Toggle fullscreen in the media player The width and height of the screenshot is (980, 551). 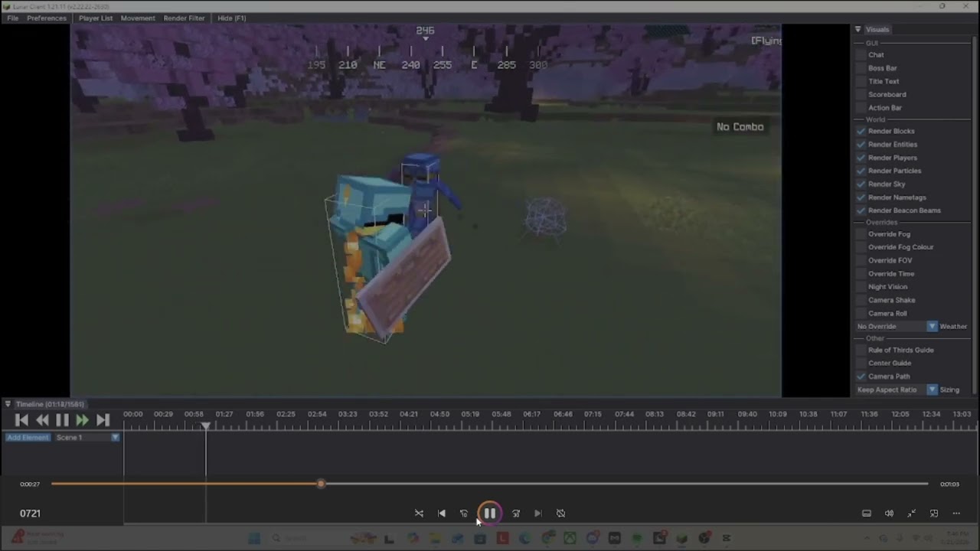click(912, 514)
